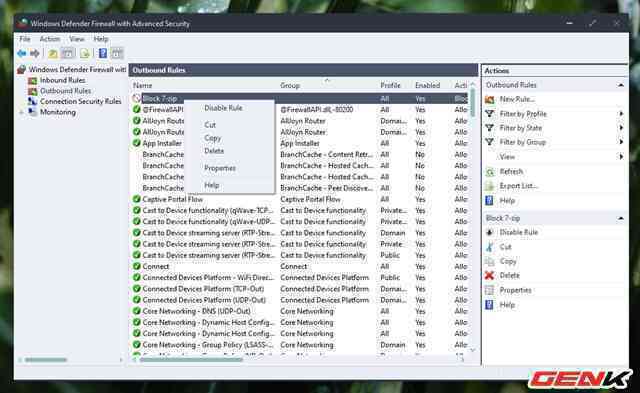The image size is (640, 393).
Task: Click the green check icon for App Installer
Action: [137, 143]
